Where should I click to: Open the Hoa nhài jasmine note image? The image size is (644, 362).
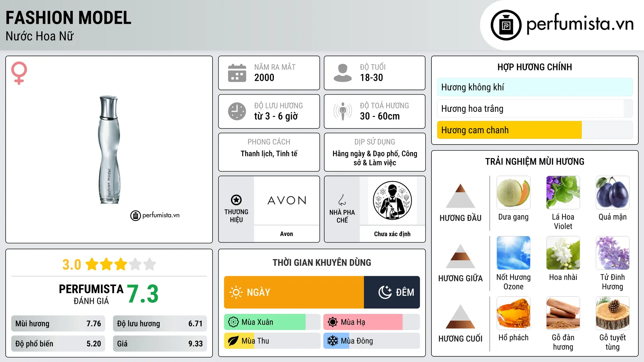pos(563,253)
